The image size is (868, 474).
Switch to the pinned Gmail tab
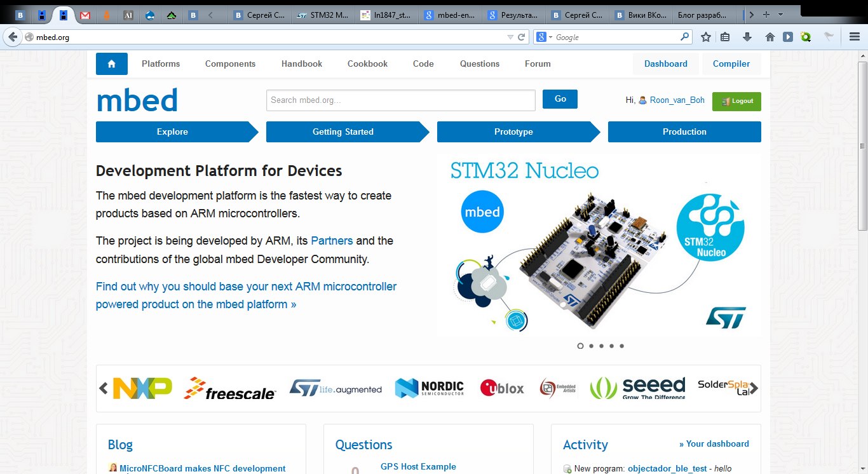point(85,15)
